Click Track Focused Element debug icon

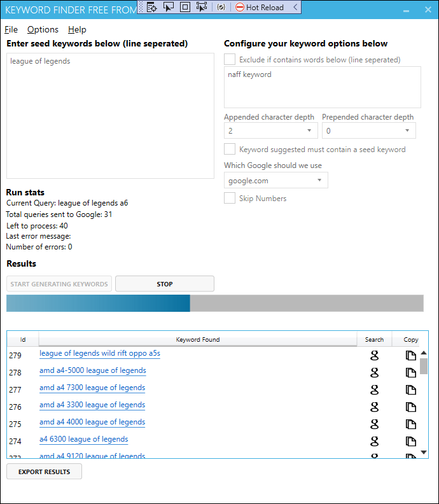[202, 7]
